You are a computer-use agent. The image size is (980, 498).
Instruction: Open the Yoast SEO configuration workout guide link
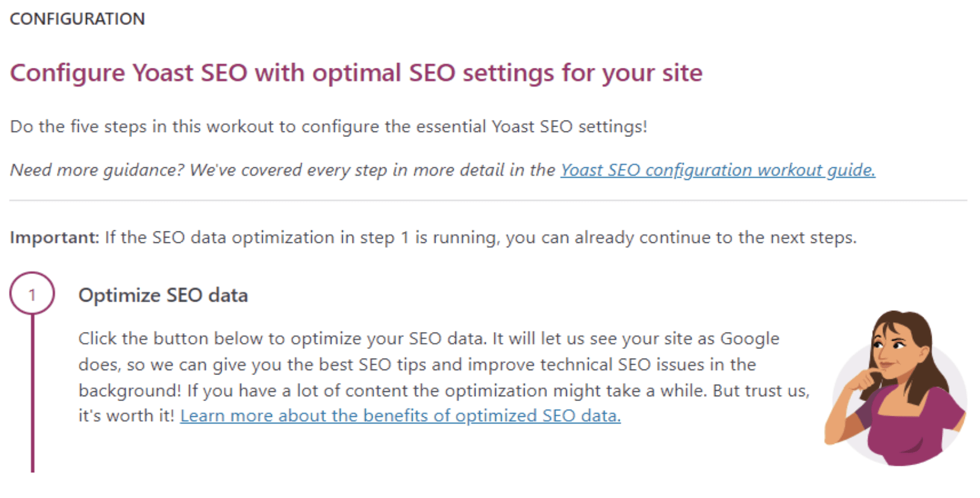[x=718, y=170]
